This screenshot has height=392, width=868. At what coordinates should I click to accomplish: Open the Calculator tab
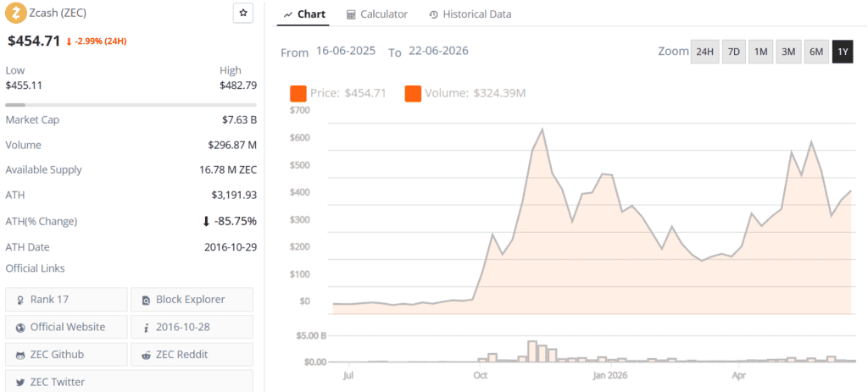tap(377, 14)
